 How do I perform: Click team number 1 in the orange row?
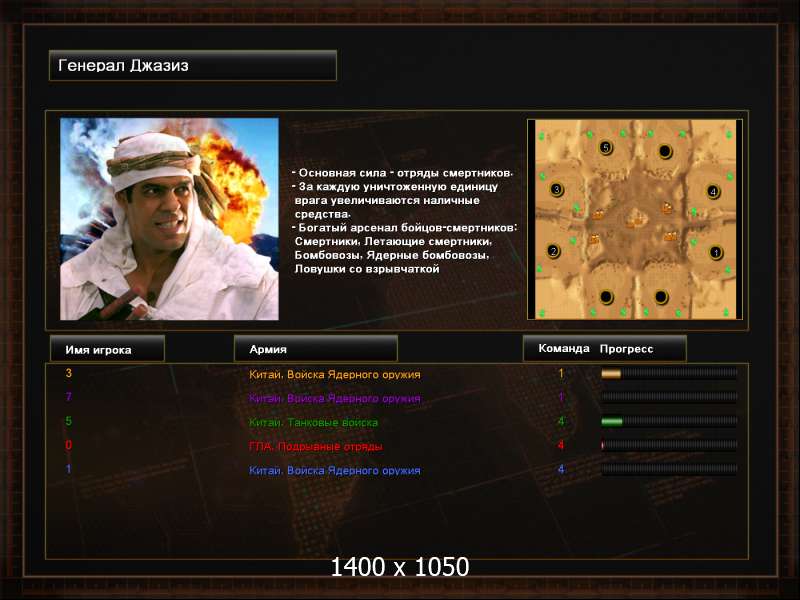click(x=561, y=373)
